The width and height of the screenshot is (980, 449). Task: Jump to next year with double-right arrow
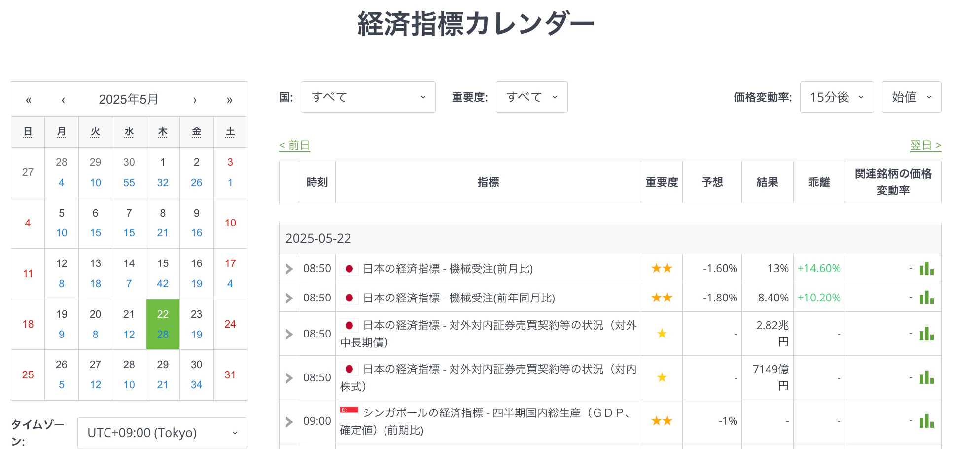pos(229,100)
